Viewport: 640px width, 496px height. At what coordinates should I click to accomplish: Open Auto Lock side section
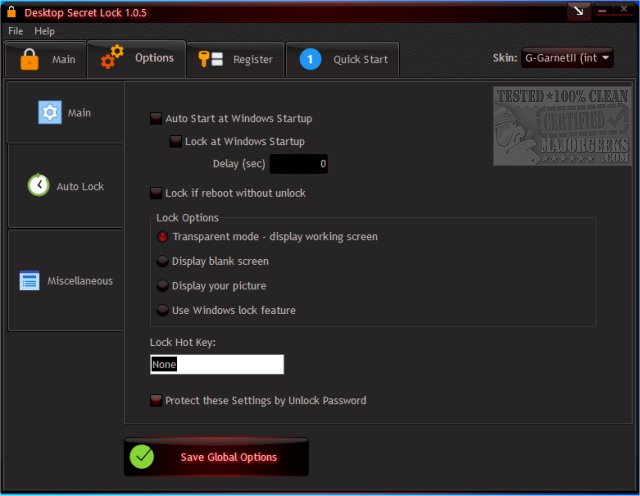coord(65,186)
